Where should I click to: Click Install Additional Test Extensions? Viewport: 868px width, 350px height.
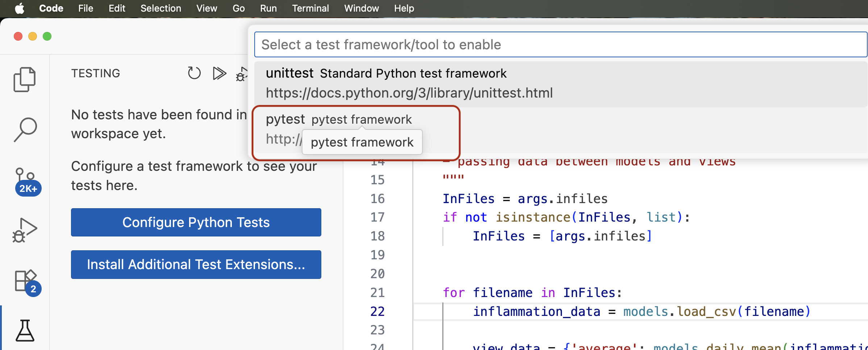click(196, 264)
